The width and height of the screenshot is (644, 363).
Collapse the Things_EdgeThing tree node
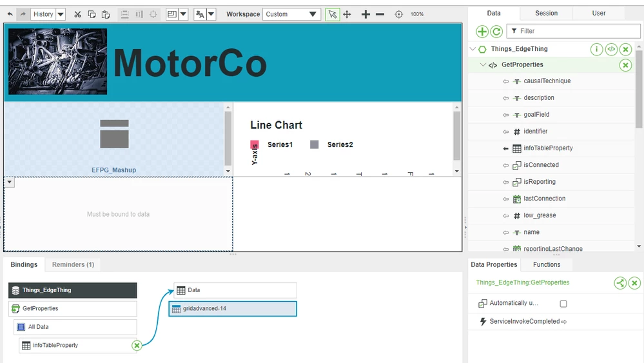(473, 49)
